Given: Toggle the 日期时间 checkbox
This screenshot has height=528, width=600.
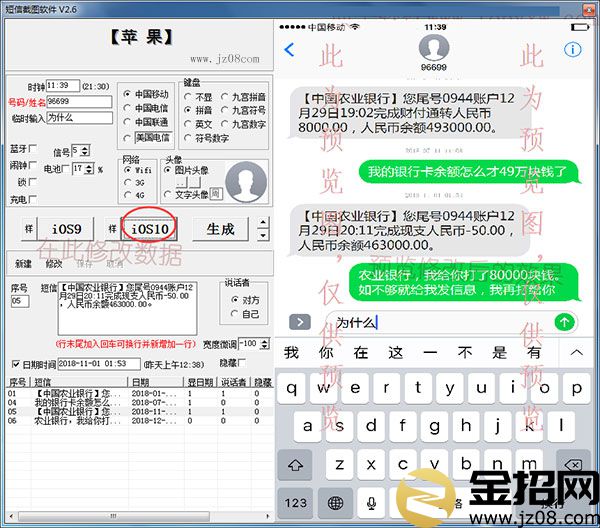Looking at the screenshot, I should click(x=16, y=364).
